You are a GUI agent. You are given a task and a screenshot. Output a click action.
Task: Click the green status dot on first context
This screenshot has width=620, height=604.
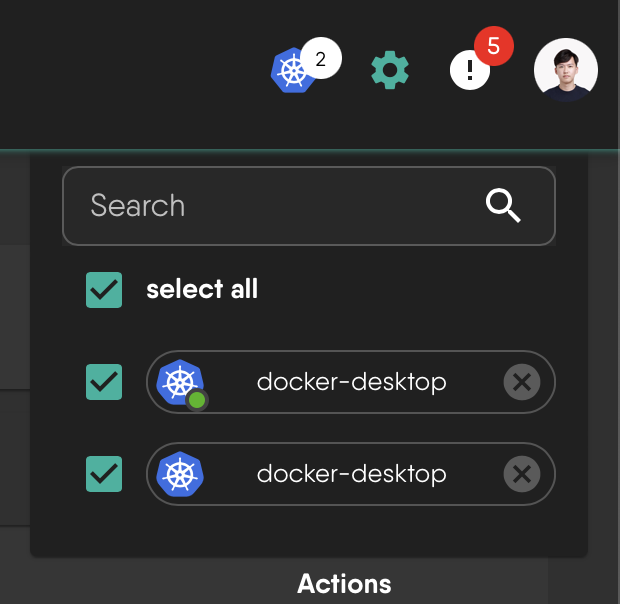click(197, 400)
